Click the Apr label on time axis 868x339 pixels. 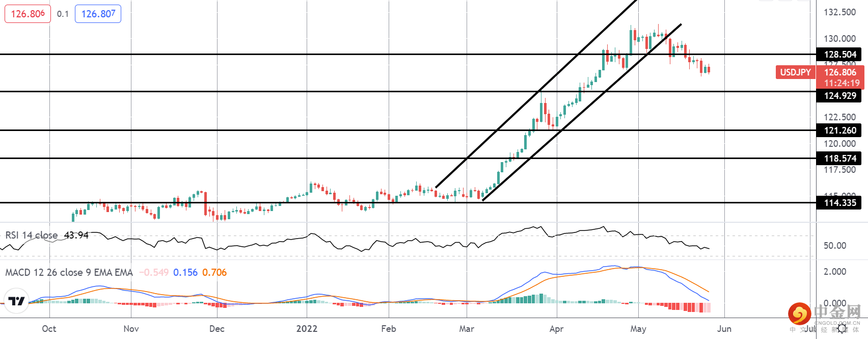pos(557,328)
